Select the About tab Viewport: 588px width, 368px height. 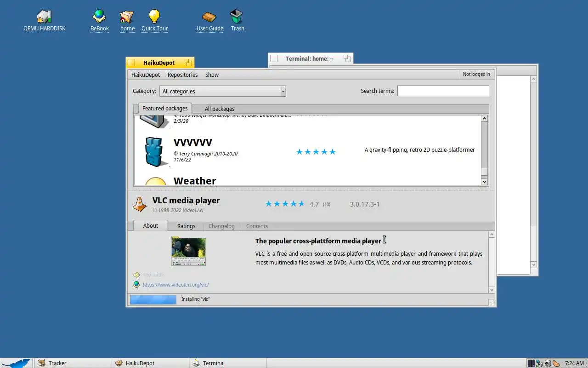click(x=150, y=225)
